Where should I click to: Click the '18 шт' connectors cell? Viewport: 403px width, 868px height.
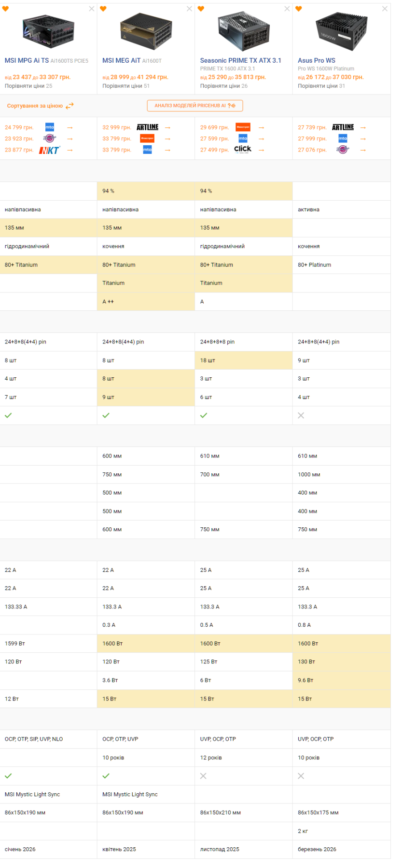coord(244,360)
